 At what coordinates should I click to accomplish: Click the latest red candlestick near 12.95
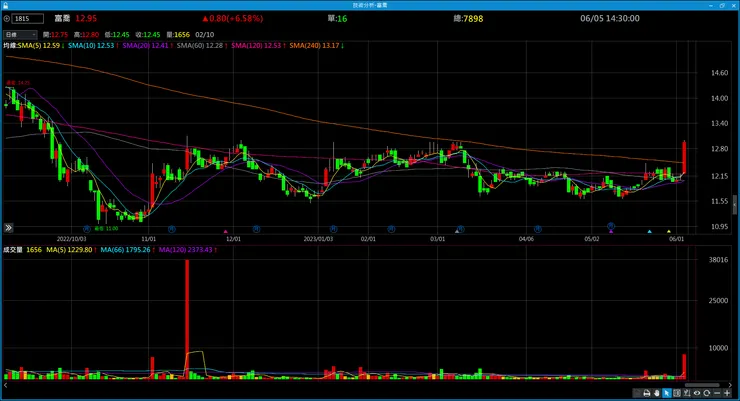coord(684,158)
